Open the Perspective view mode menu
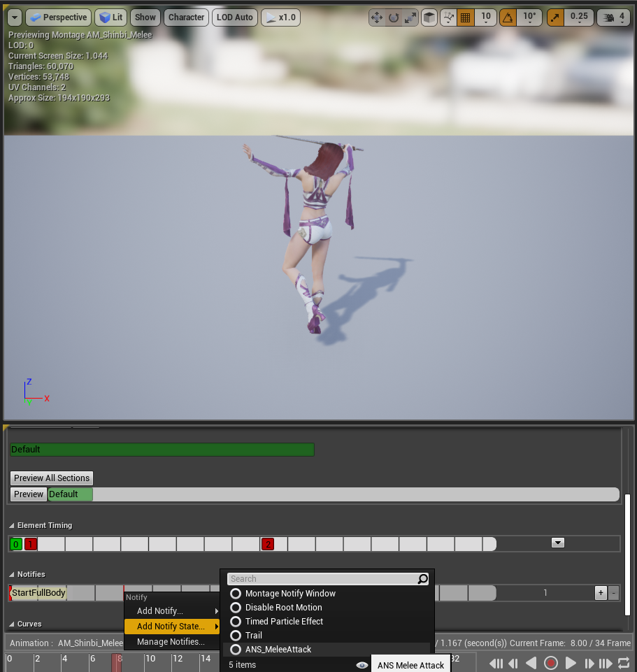637x672 pixels. coord(59,17)
